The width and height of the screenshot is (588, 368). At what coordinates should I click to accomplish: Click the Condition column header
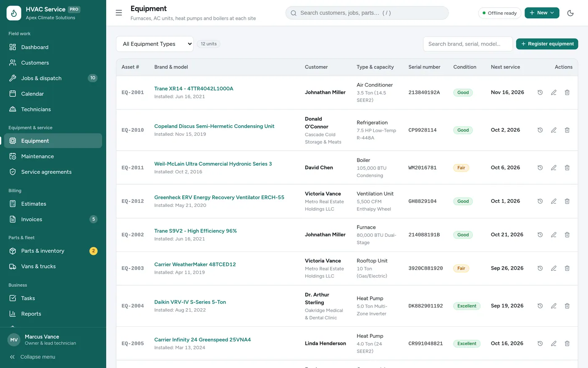(x=465, y=67)
